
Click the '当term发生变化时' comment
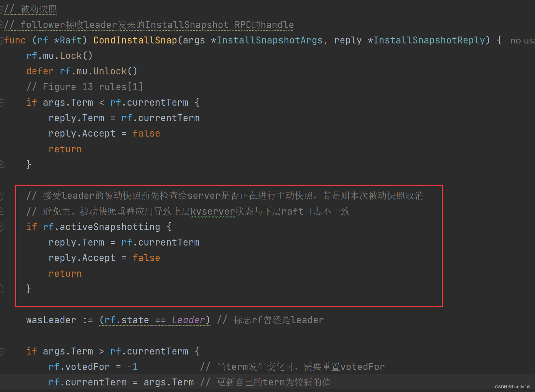click(292, 367)
